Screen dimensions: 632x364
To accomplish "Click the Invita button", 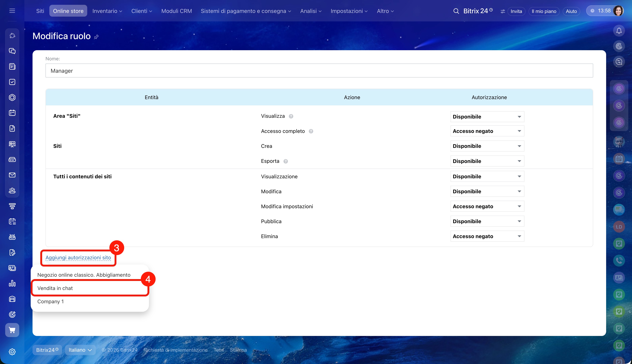I will tap(516, 11).
